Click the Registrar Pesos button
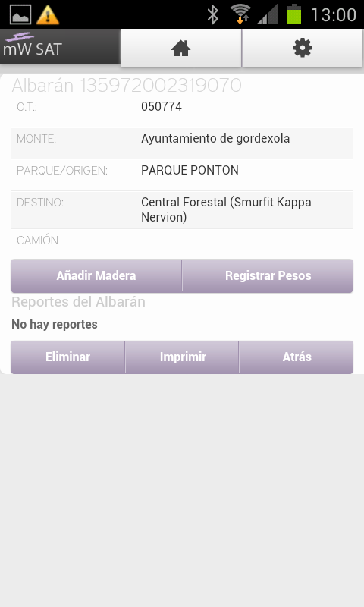This screenshot has width=364, height=607. pyautogui.click(x=268, y=275)
